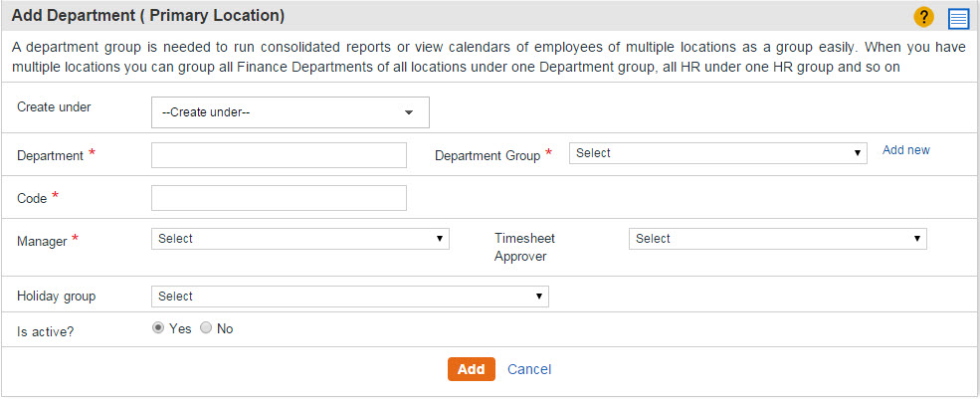Open the Holiday group select list
This screenshot has width=980, height=399.
[350, 297]
